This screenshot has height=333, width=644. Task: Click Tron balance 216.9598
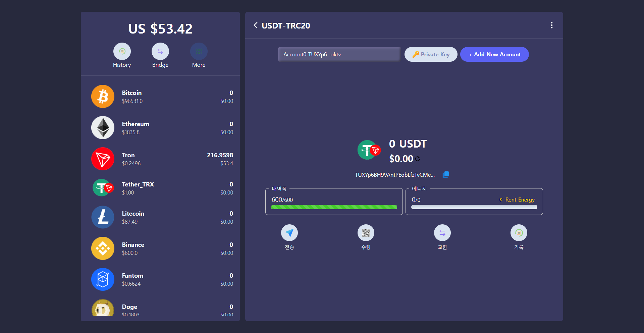(x=220, y=155)
